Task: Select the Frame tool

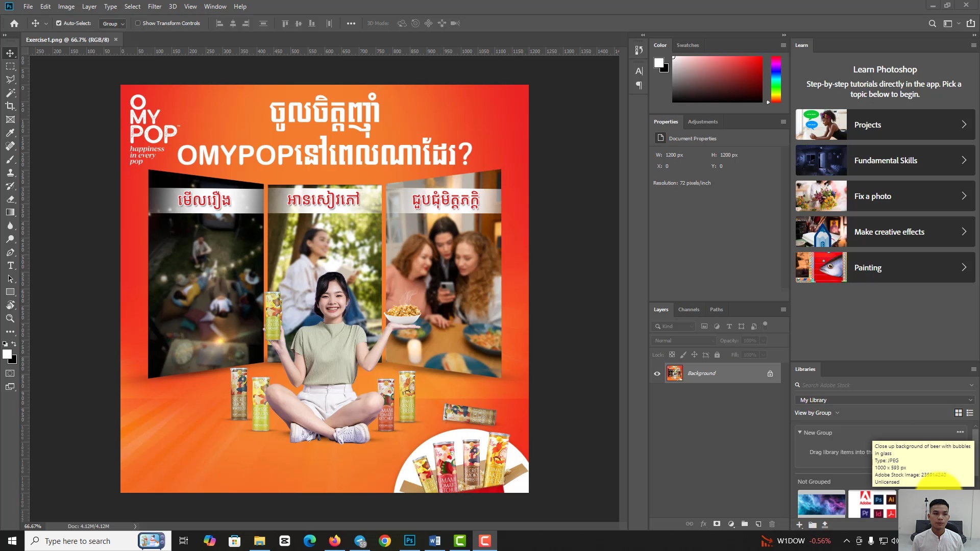Action: pyautogui.click(x=10, y=119)
